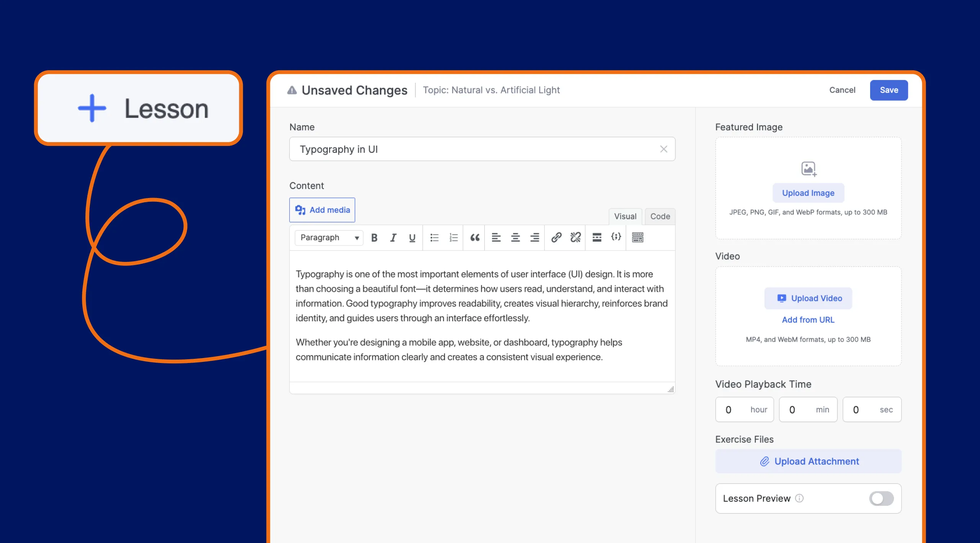Screen dimensions: 980x543
Task: Grab the editor resize handle corner
Action: point(671,389)
